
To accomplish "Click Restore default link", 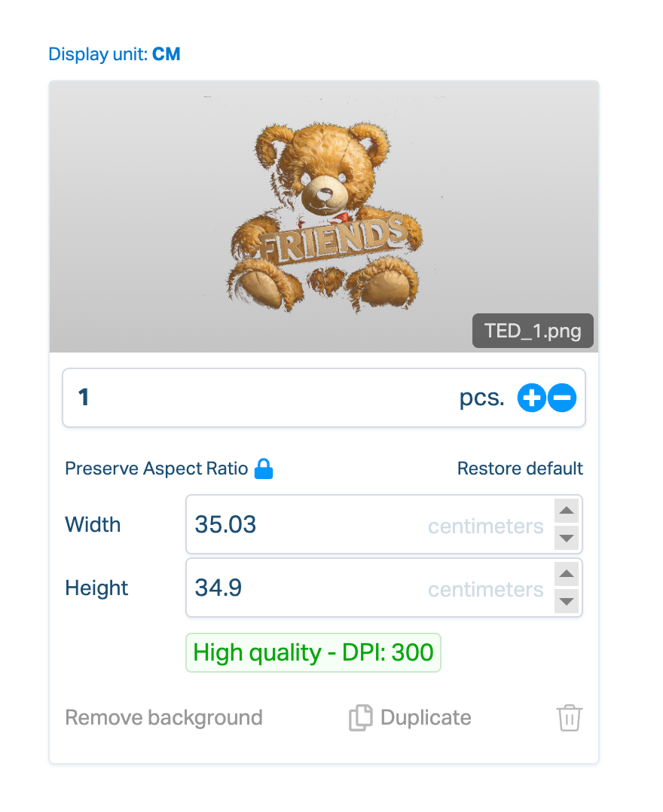I will tap(520, 469).
